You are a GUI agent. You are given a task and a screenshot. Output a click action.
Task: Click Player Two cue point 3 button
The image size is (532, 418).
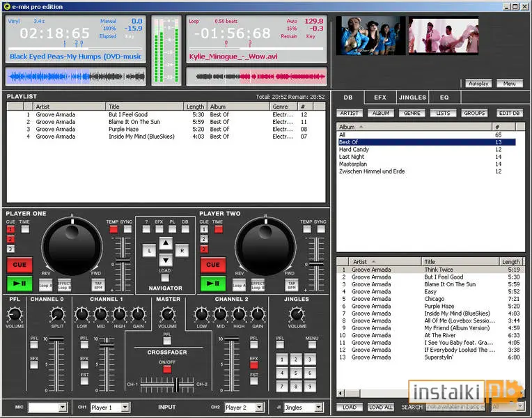204,249
